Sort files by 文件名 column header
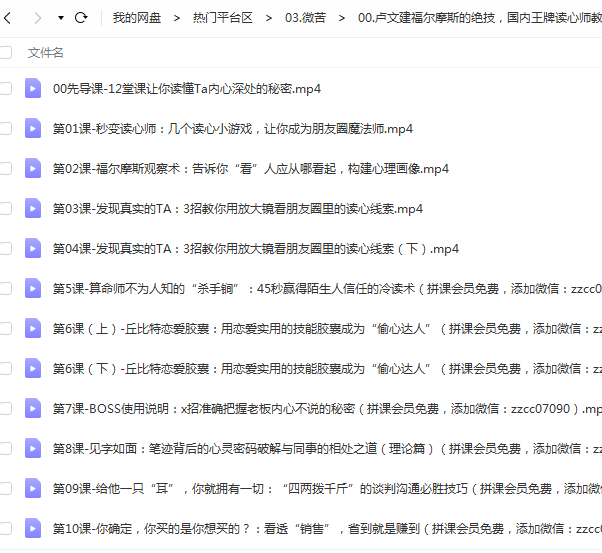The height and width of the screenshot is (553, 602). point(45,53)
